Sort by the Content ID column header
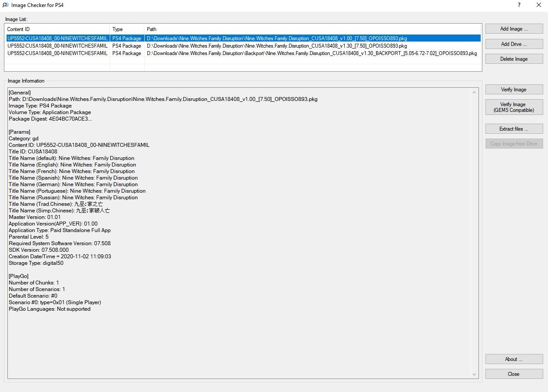The height and width of the screenshot is (392, 548). click(57, 29)
